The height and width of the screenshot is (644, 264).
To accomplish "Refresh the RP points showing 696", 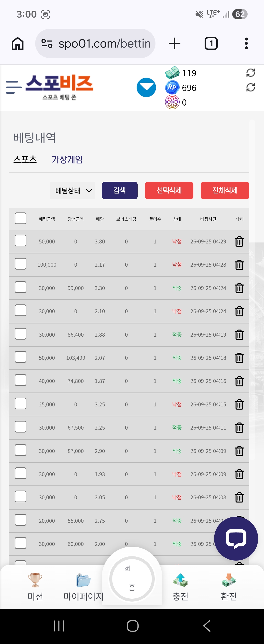I will 251,87.
